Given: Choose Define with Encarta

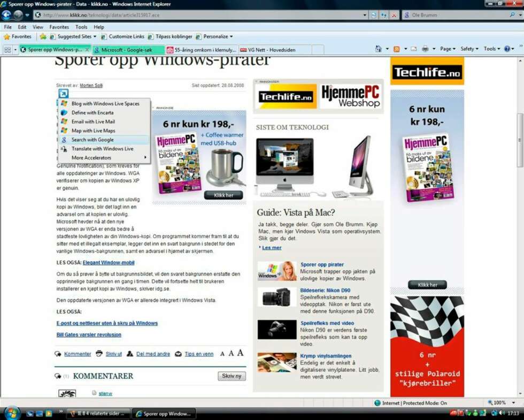Looking at the screenshot, I should pos(104,113).
